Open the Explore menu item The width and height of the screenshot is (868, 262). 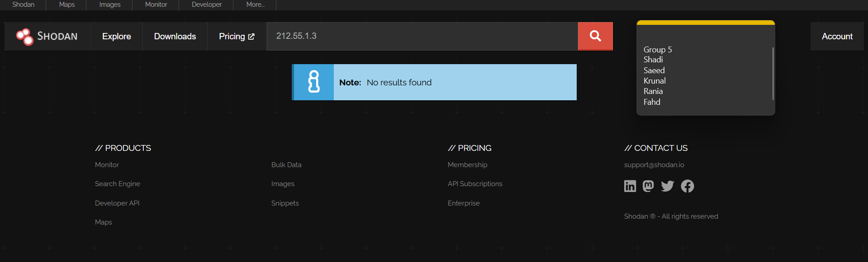(x=116, y=37)
